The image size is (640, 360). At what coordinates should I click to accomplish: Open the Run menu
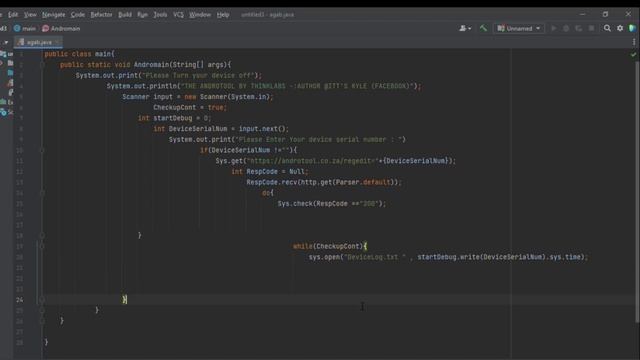point(142,15)
